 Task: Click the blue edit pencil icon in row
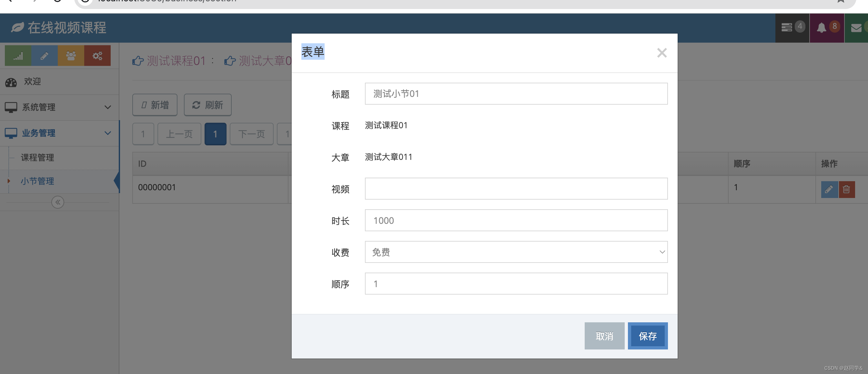tap(829, 189)
